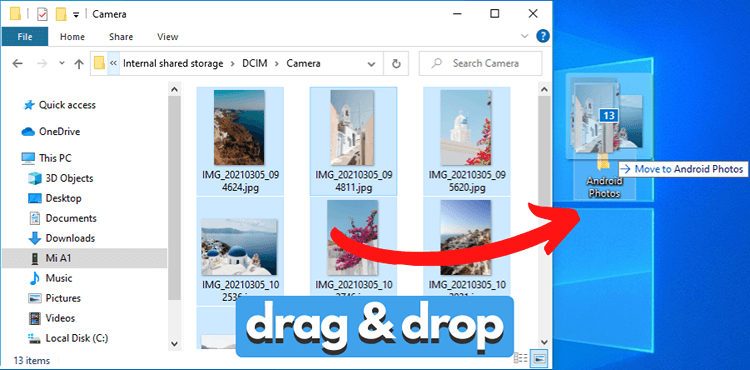
Task: Select thumbnail IMG_20210305_095620.jpg
Action: click(x=466, y=128)
